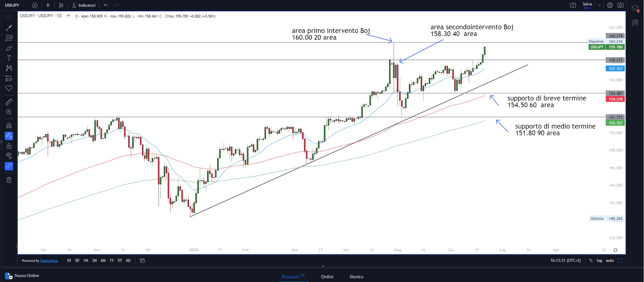
Task: Select the Text annotation tool
Action: click(x=9, y=58)
